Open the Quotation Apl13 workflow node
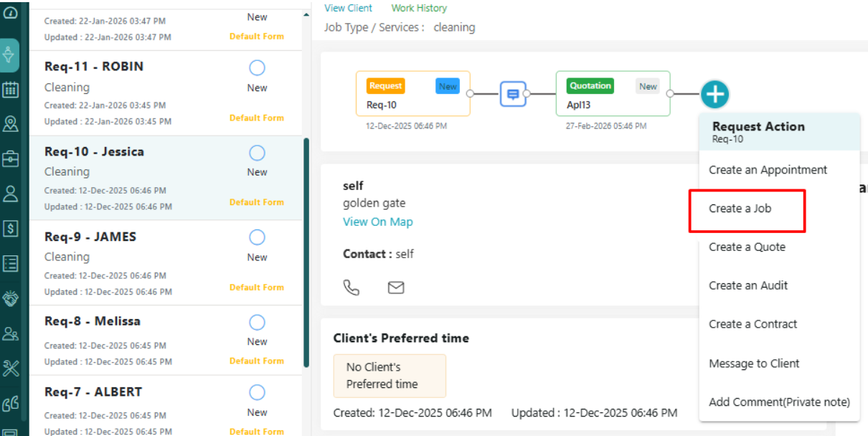The image size is (868, 436). tap(613, 93)
